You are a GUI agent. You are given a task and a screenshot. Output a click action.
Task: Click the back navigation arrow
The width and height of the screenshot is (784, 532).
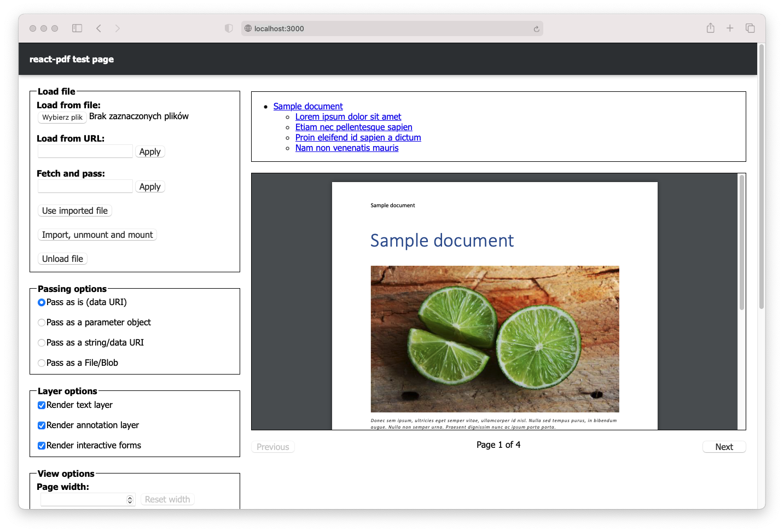(98, 28)
